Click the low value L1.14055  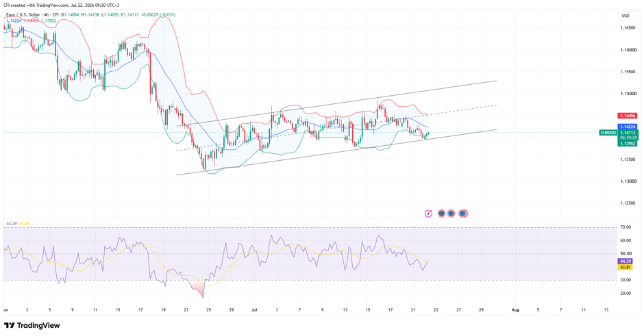point(110,15)
